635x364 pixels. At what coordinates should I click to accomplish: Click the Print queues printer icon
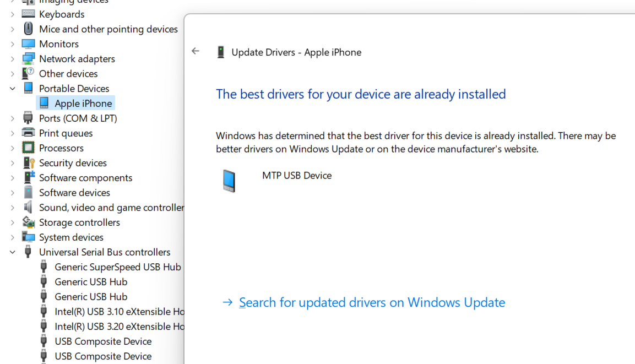point(28,133)
